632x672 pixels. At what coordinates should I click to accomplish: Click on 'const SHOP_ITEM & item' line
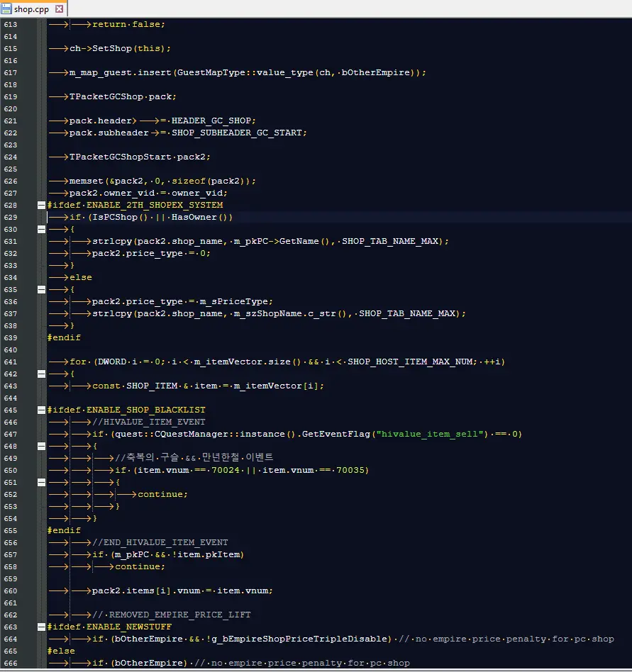[209, 386]
